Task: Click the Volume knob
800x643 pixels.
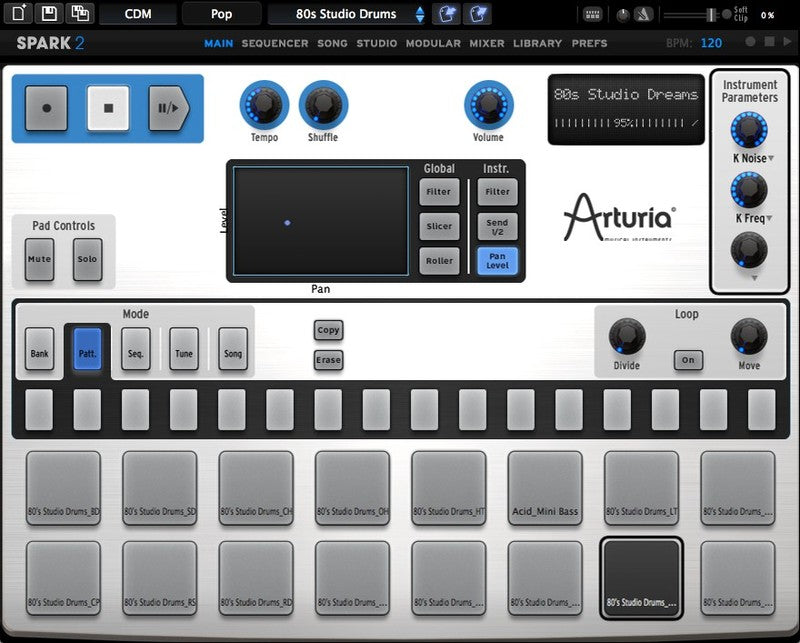Action: [488, 105]
